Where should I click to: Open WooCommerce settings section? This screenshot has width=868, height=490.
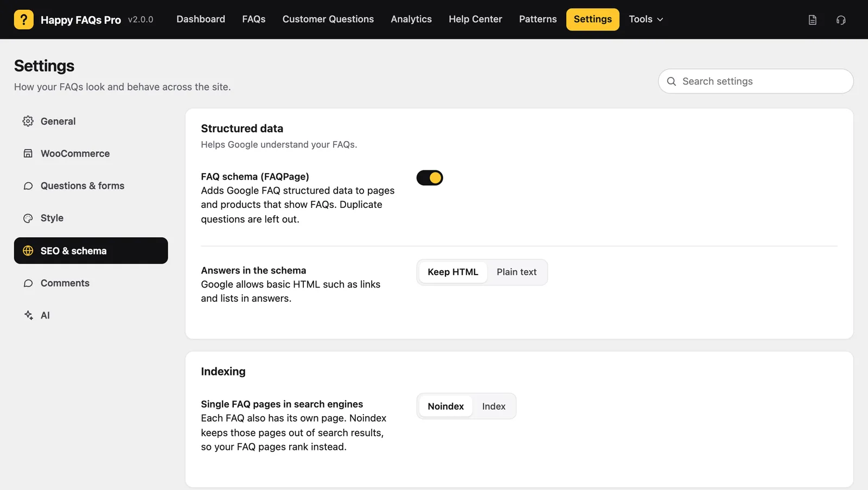(91, 154)
